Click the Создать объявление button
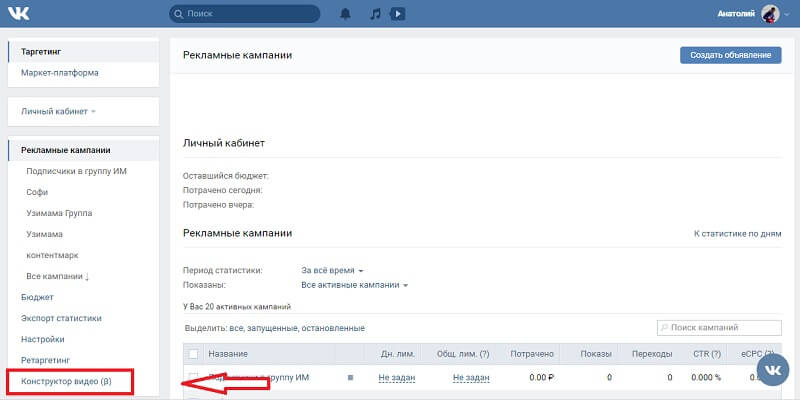Image resolution: width=800 pixels, height=400 pixels. click(x=730, y=55)
